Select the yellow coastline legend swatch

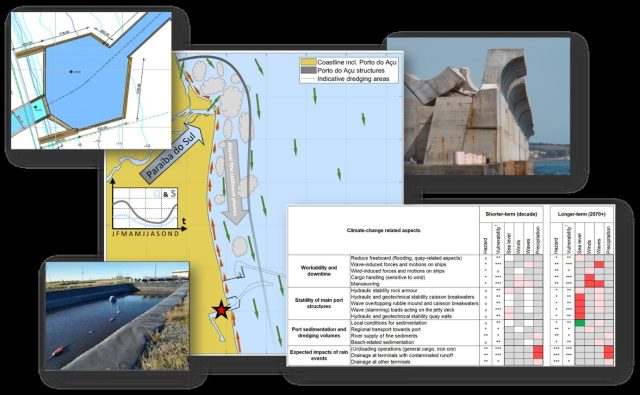[308, 63]
